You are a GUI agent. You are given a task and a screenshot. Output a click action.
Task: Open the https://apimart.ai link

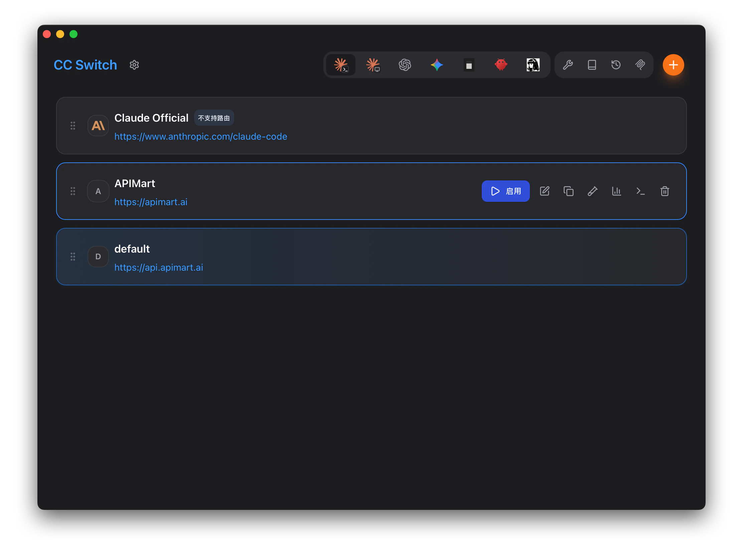click(151, 202)
